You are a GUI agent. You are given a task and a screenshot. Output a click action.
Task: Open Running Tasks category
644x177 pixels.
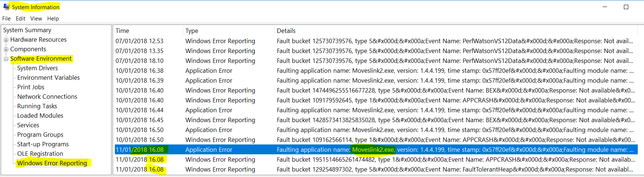point(37,106)
